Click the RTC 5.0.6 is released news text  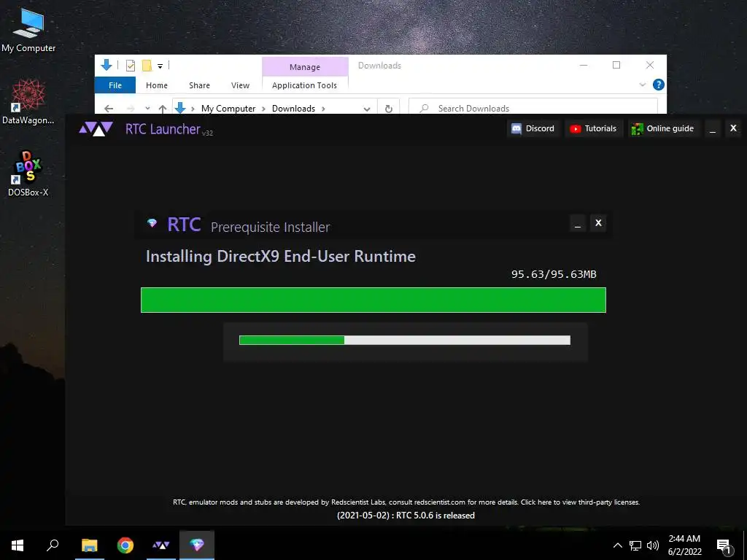coord(406,516)
